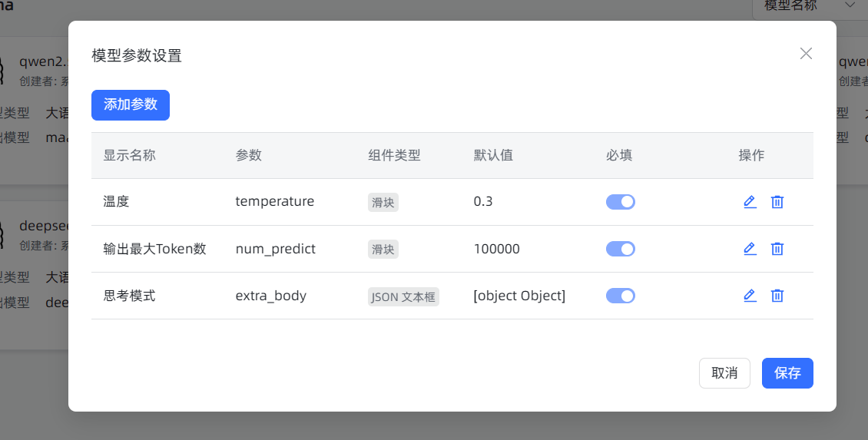Click the 滑块 tag in temperature row
The image size is (868, 440).
point(383,203)
